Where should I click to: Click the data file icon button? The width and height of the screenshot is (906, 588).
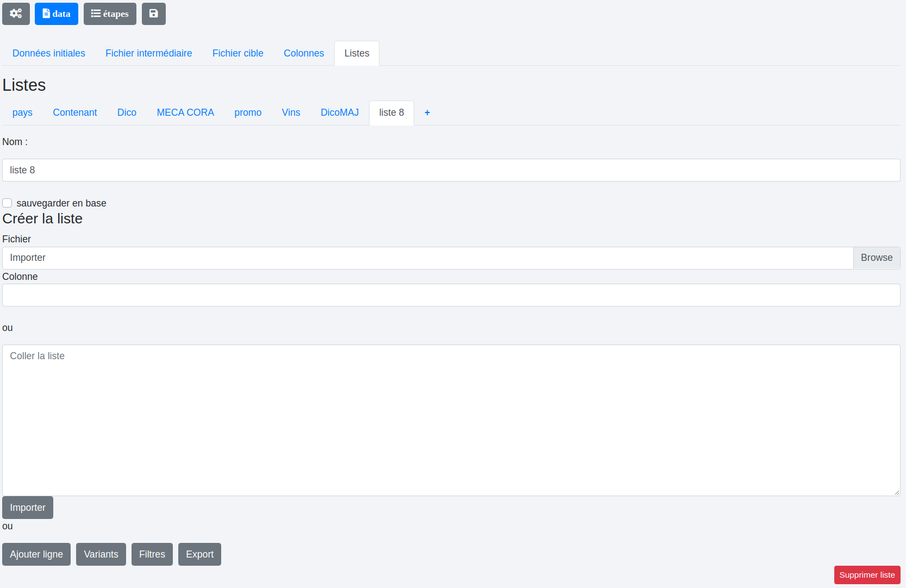point(57,14)
